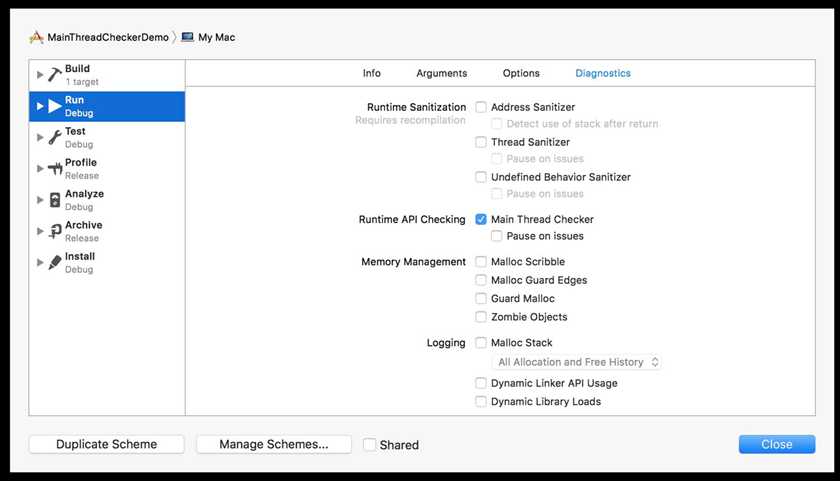The image size is (840, 481).
Task: Click the Requires recompilation note text
Action: (410, 121)
